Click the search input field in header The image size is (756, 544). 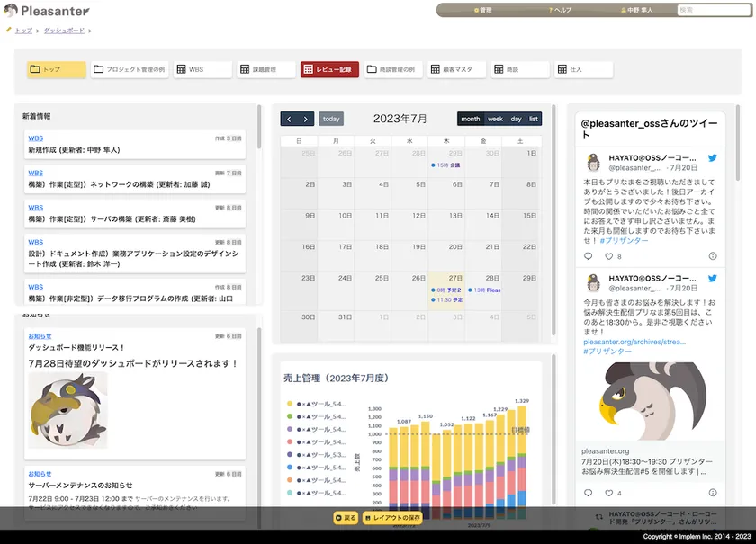[714, 10]
